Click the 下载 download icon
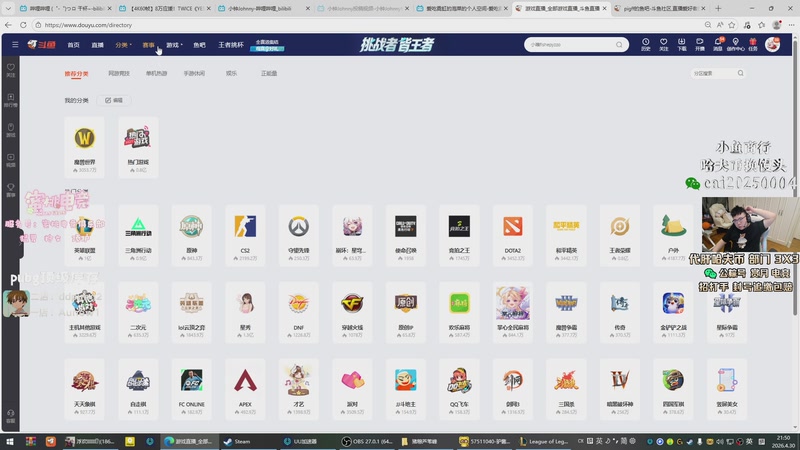Screen dimensions: 800x450 [682, 44]
